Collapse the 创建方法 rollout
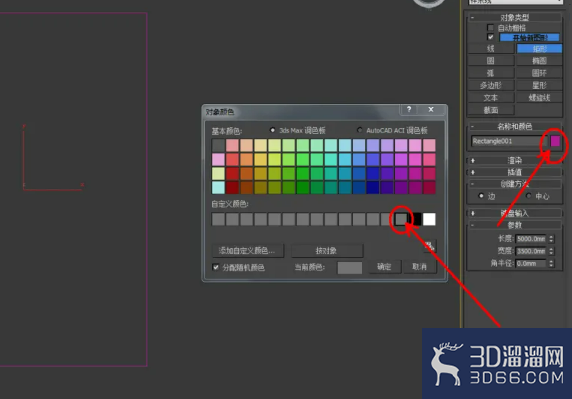The width and height of the screenshot is (572, 399). point(514,183)
